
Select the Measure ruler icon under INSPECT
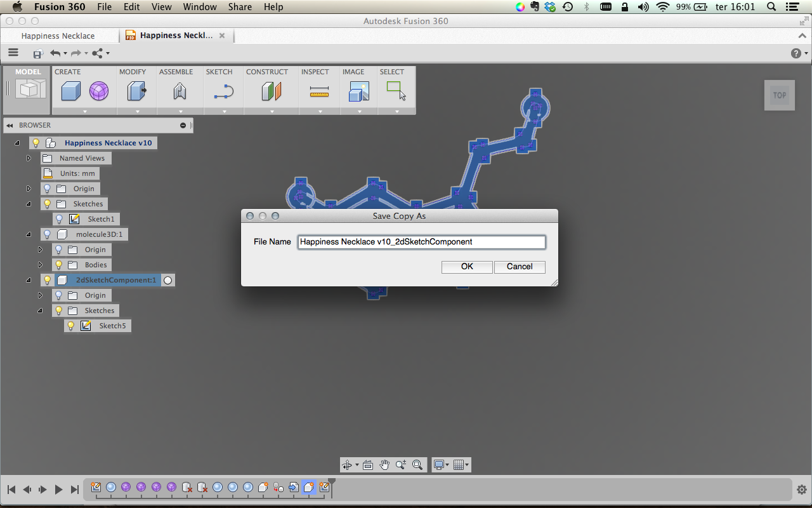click(x=319, y=93)
